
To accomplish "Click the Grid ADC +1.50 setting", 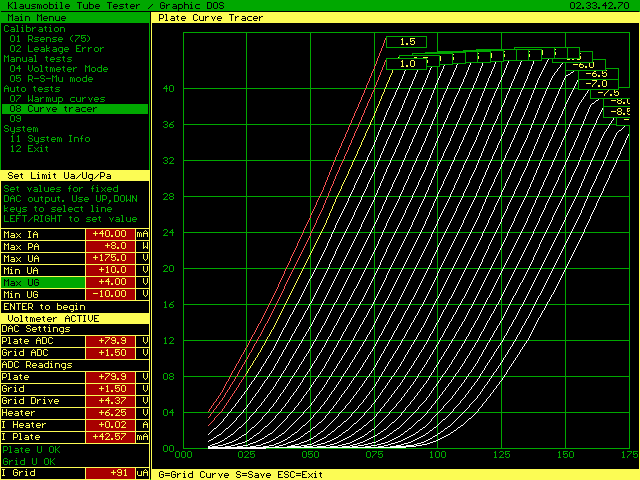I will tap(113, 352).
